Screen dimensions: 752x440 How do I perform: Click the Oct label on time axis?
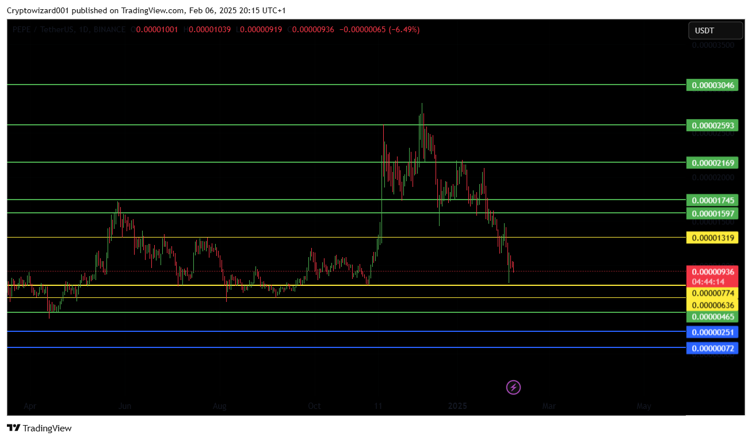tap(315, 407)
